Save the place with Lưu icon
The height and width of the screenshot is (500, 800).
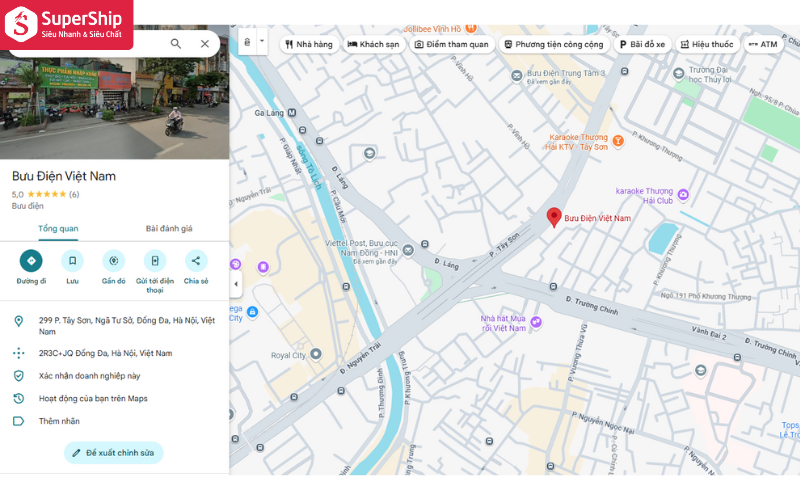coord(72,261)
